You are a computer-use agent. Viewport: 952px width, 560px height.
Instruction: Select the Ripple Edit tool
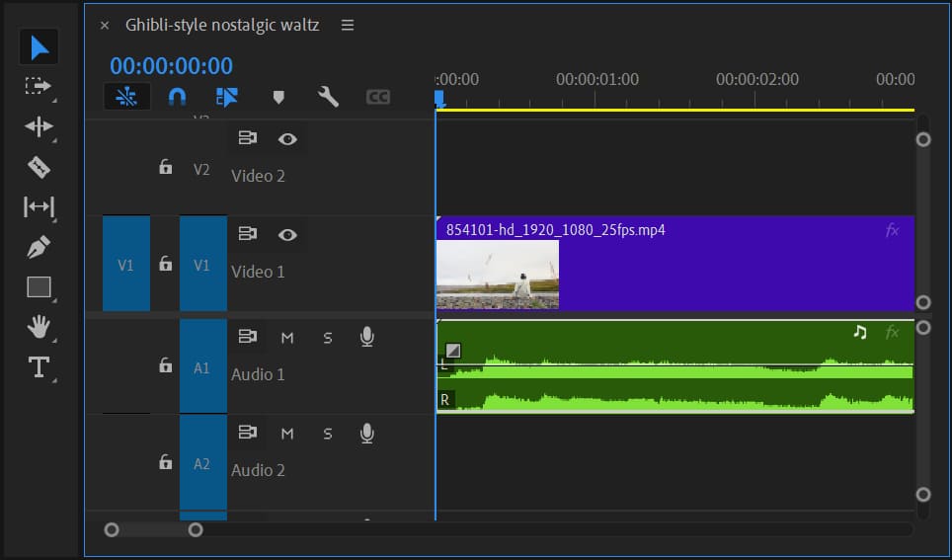[x=39, y=126]
